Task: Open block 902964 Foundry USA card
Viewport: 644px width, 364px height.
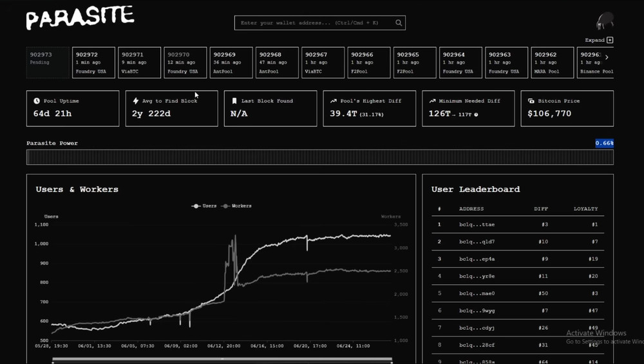Action: (x=461, y=62)
